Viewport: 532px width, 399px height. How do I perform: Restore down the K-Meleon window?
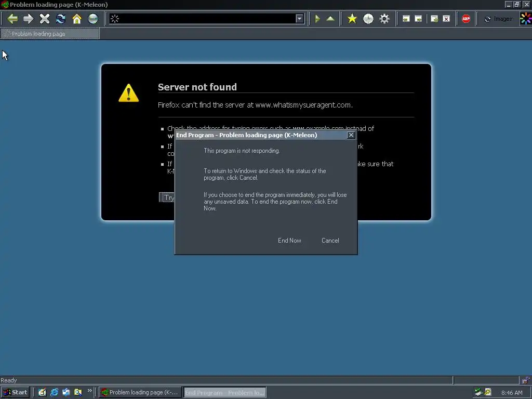coord(517,4)
